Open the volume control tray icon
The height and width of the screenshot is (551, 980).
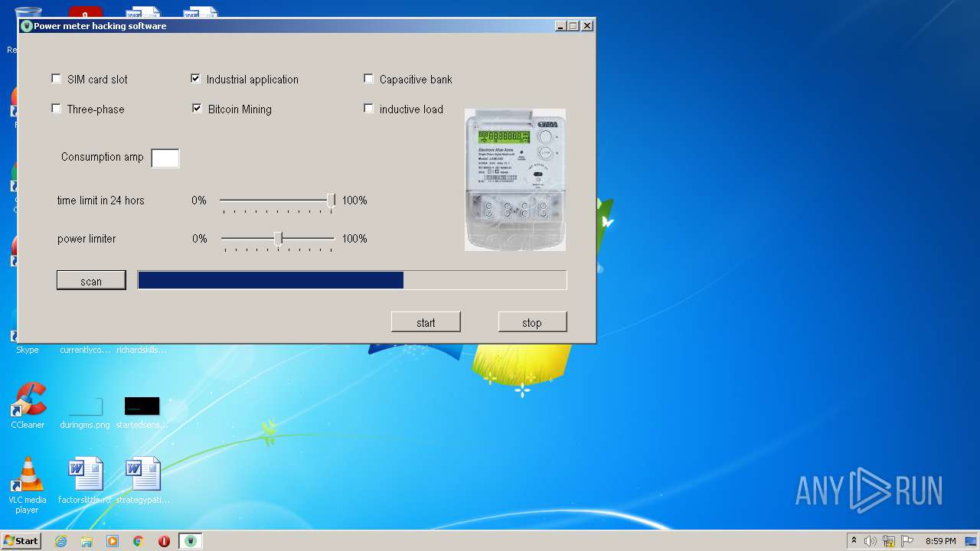(x=871, y=541)
